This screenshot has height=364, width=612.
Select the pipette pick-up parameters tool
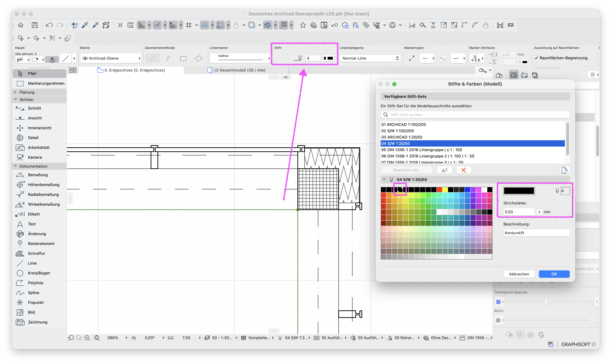(x=85, y=25)
